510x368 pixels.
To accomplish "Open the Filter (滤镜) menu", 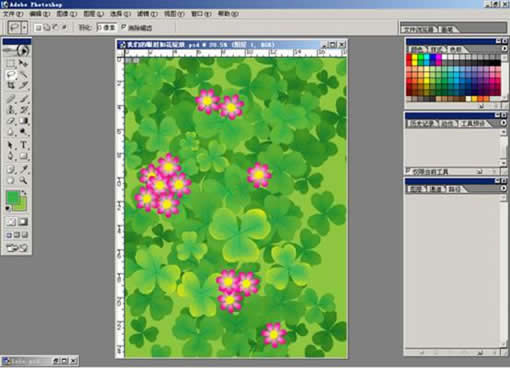I will (147, 14).
